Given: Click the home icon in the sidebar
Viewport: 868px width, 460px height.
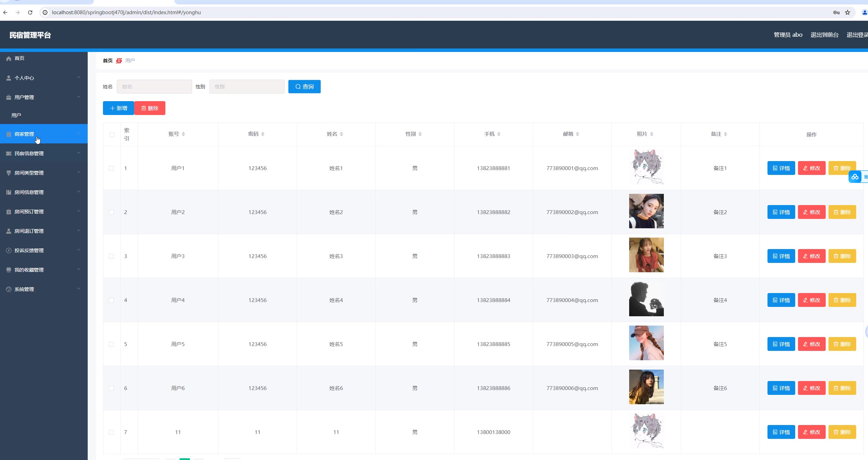Looking at the screenshot, I should [x=9, y=59].
